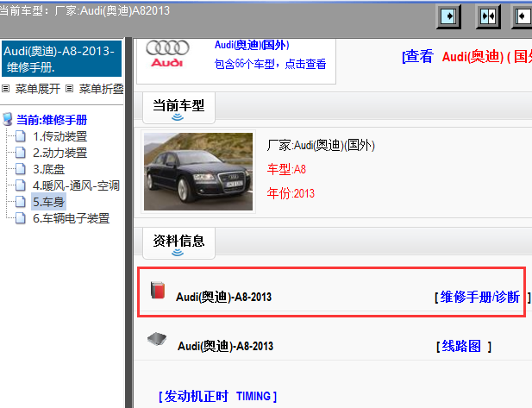Select tree item 2.动力装置
Image resolution: width=532 pixels, height=408 pixels.
pyautogui.click(x=60, y=153)
